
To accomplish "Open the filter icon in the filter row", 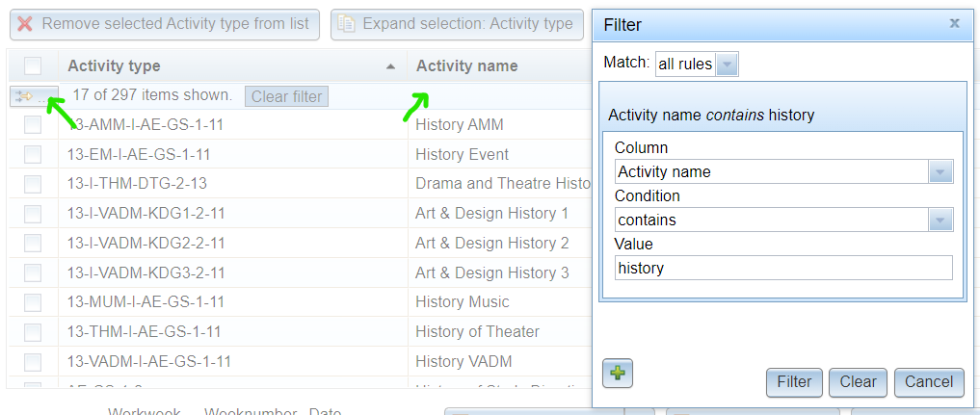I will click(x=34, y=96).
